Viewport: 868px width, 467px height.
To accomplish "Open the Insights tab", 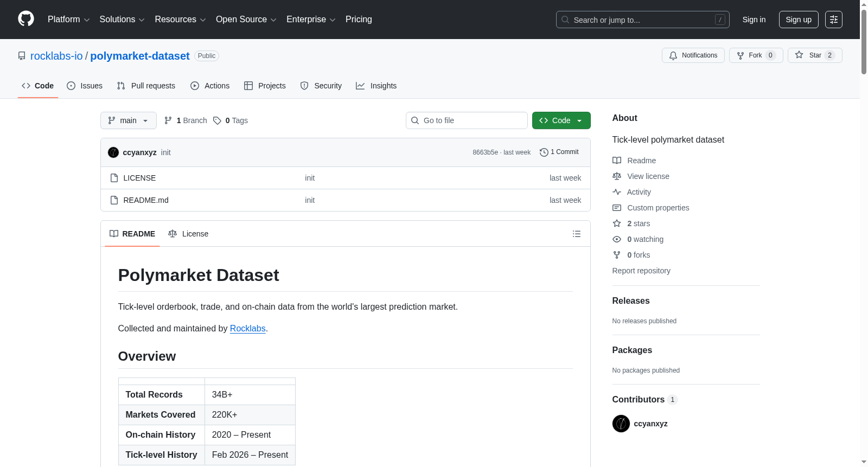I will [x=376, y=86].
